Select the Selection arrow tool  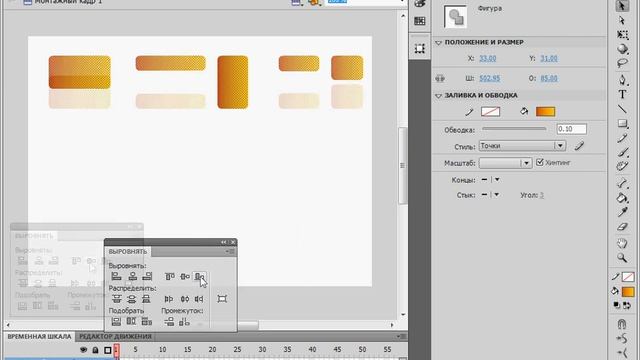click(x=622, y=6)
